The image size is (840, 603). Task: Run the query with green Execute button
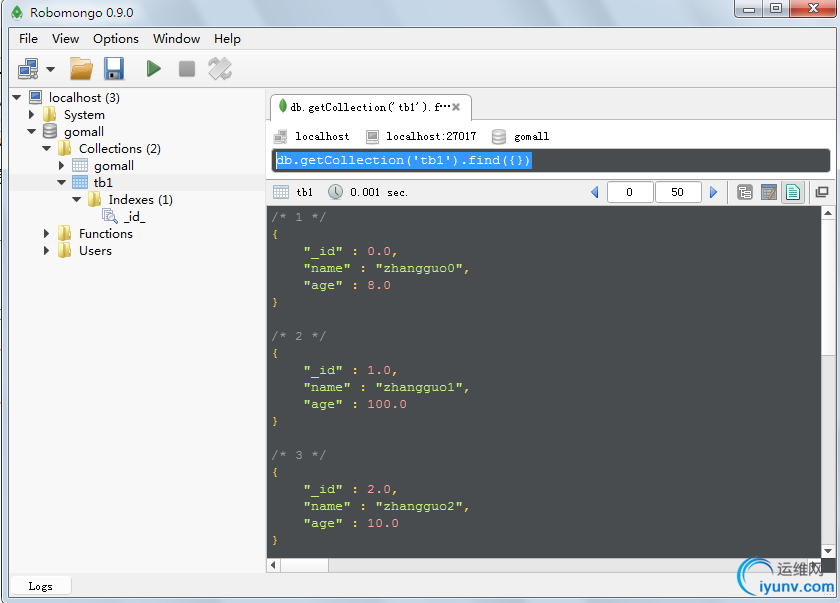154,69
